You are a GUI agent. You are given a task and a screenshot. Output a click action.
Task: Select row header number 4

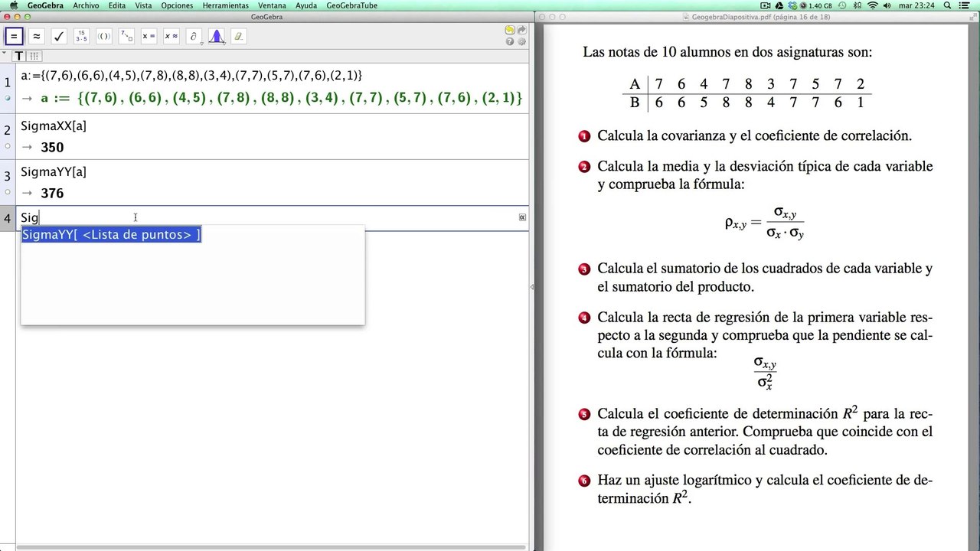[8, 218]
